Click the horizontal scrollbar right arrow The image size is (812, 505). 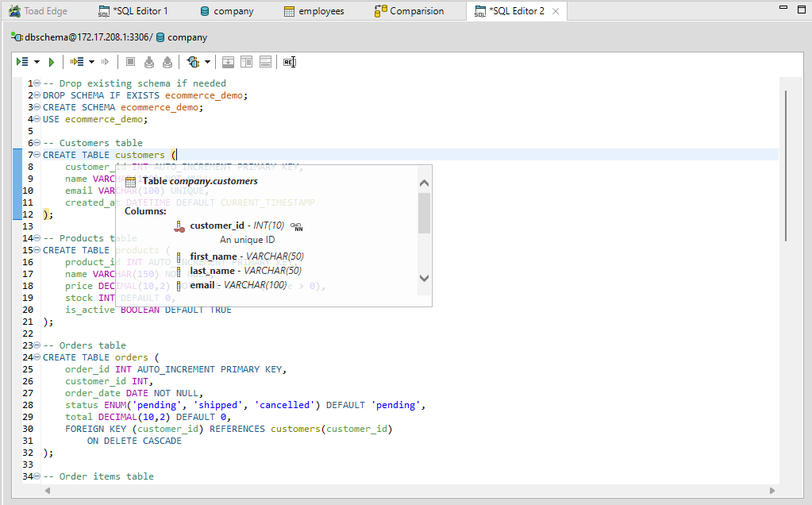pos(772,491)
